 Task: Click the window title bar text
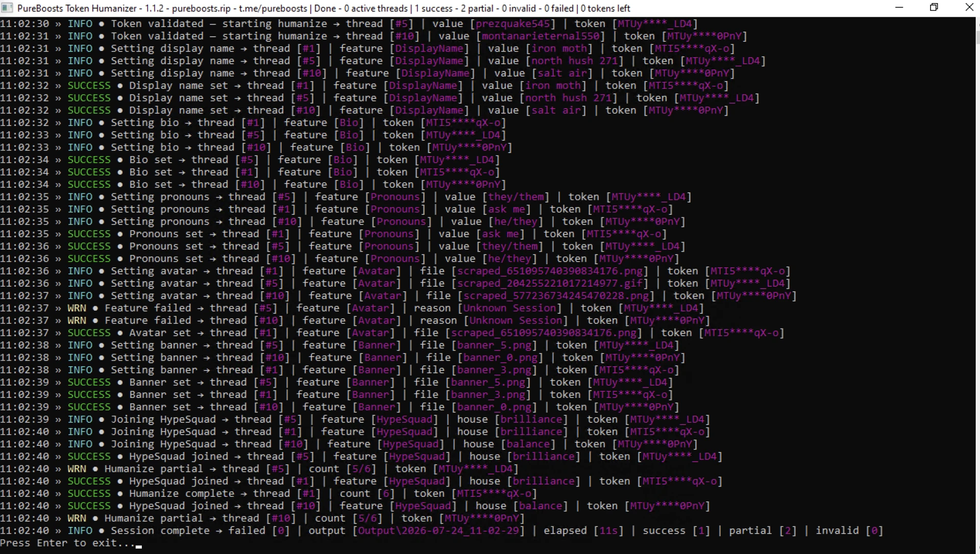324,8
